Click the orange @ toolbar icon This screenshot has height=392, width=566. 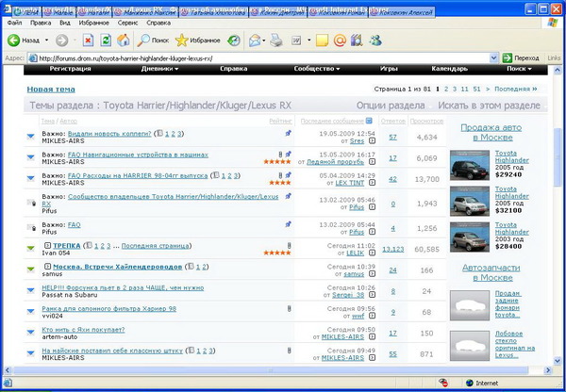(x=340, y=41)
